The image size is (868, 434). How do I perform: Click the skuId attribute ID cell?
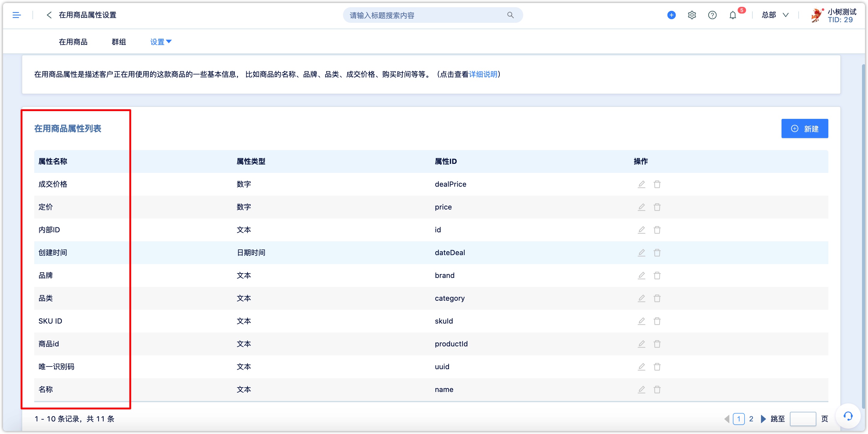(x=444, y=321)
